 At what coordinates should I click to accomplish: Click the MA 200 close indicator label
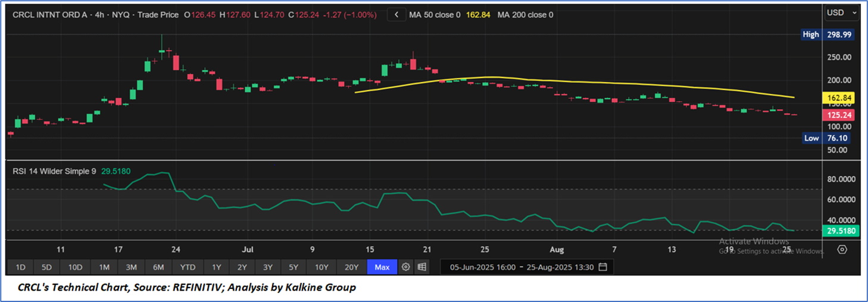coord(525,14)
